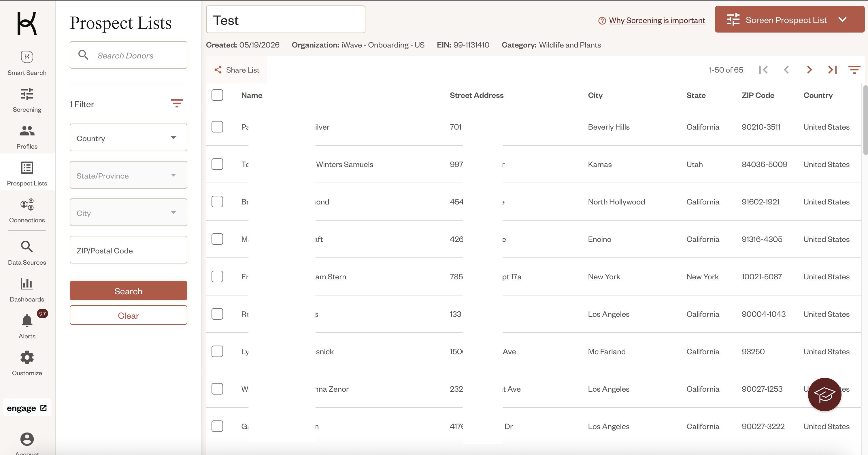Expand the Screen Prospect List chevron
This screenshot has width=868, height=455.
coord(842,20)
